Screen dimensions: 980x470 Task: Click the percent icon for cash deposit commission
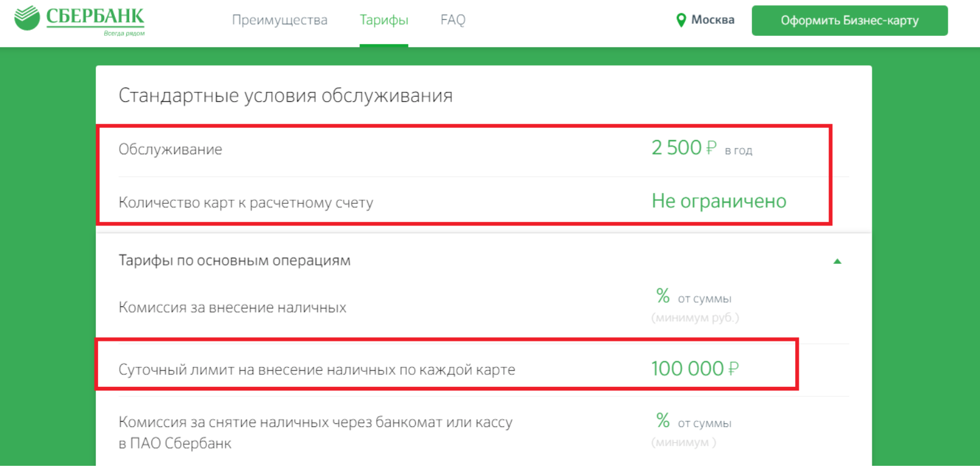[x=662, y=295]
